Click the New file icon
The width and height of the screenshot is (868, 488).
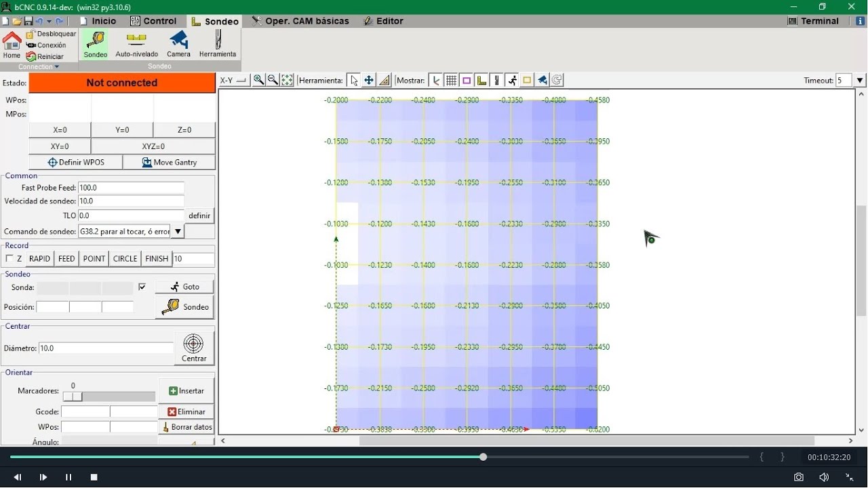coord(5,21)
